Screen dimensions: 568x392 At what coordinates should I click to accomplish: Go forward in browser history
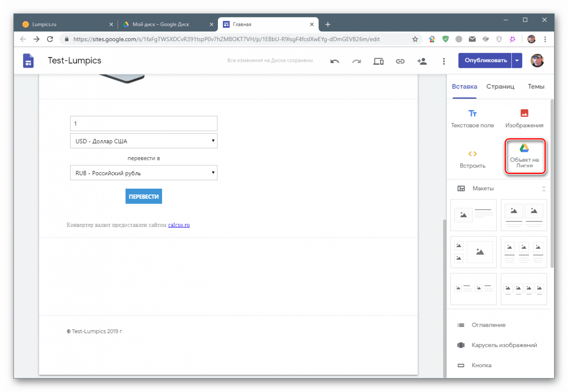pyautogui.click(x=36, y=39)
